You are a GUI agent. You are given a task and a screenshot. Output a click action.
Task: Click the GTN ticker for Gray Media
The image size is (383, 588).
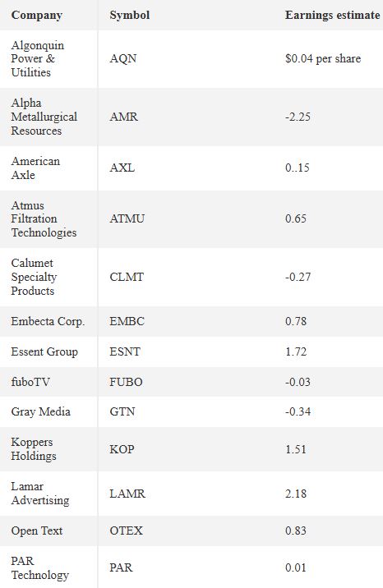[x=122, y=411]
